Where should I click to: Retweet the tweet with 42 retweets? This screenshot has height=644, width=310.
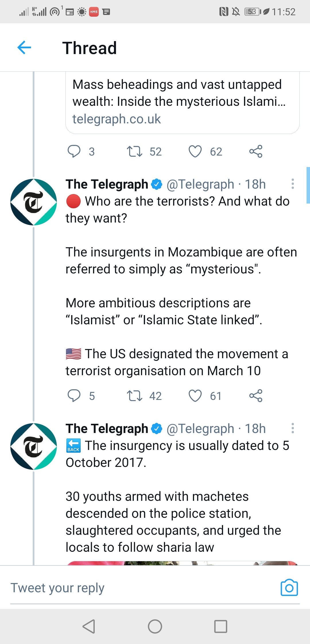pyautogui.click(x=134, y=396)
